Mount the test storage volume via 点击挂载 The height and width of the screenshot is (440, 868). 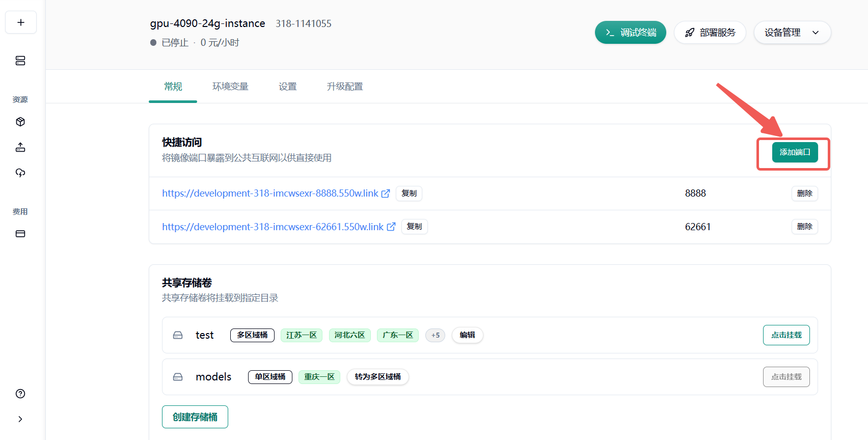786,335
